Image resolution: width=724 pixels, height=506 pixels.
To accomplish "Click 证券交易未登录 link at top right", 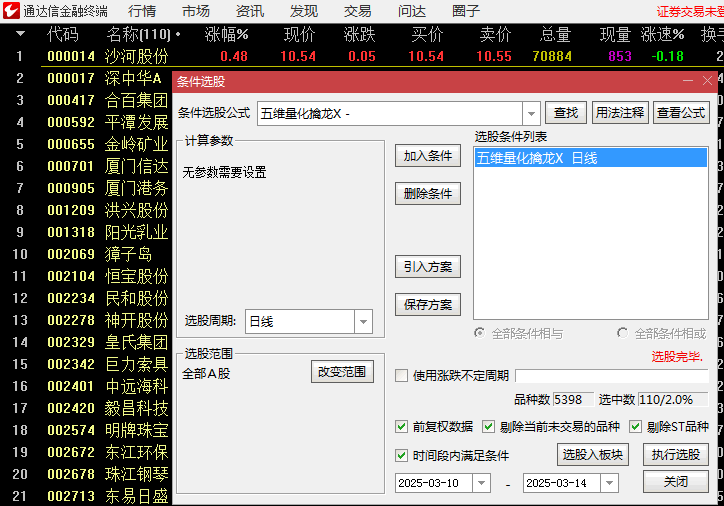I will tap(690, 12).
